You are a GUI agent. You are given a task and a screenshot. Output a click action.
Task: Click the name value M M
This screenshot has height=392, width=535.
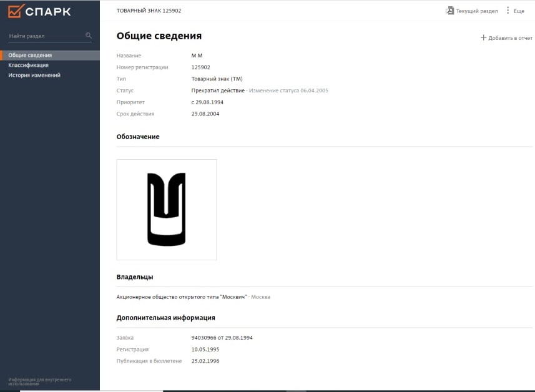click(197, 56)
